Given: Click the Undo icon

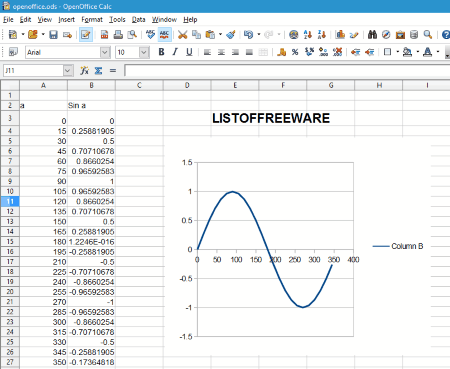Looking at the screenshot, I should (x=248, y=34).
